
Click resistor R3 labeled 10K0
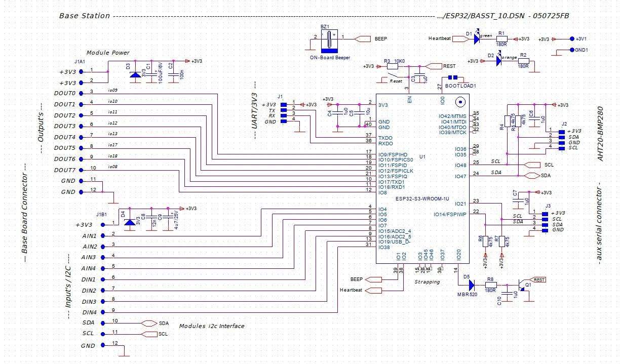coord(392,65)
